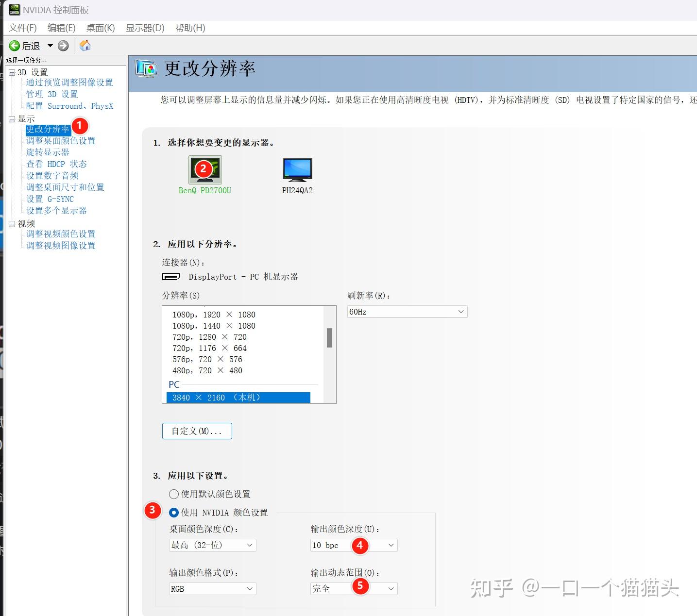Open 调整视频图像设置 item
The image size is (697, 616).
coord(61,246)
